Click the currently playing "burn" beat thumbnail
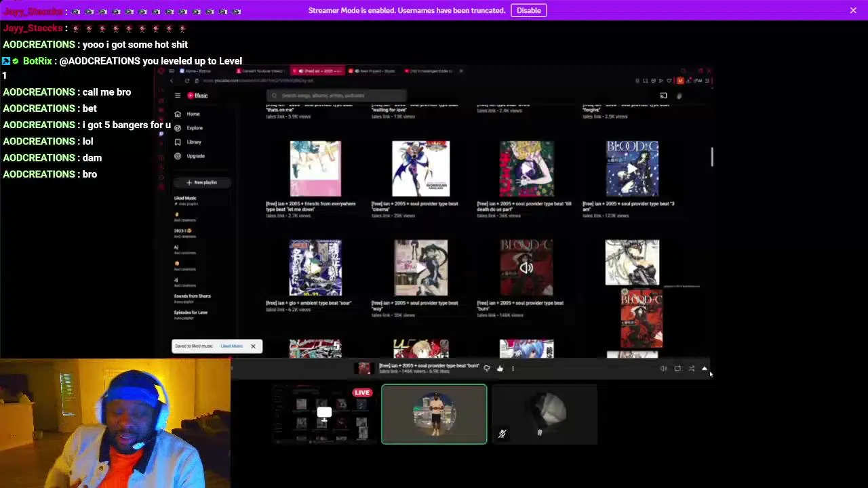Image resolution: width=868 pixels, height=488 pixels. [526, 268]
